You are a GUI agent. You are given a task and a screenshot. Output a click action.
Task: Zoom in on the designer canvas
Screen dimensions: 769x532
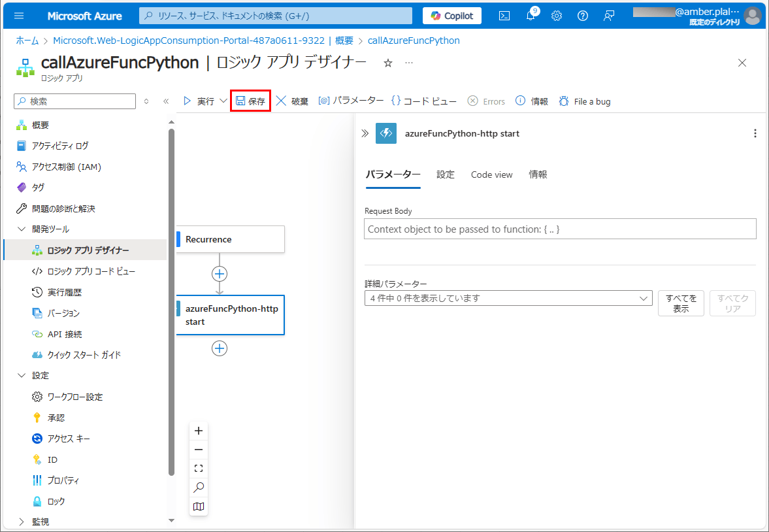(199, 431)
